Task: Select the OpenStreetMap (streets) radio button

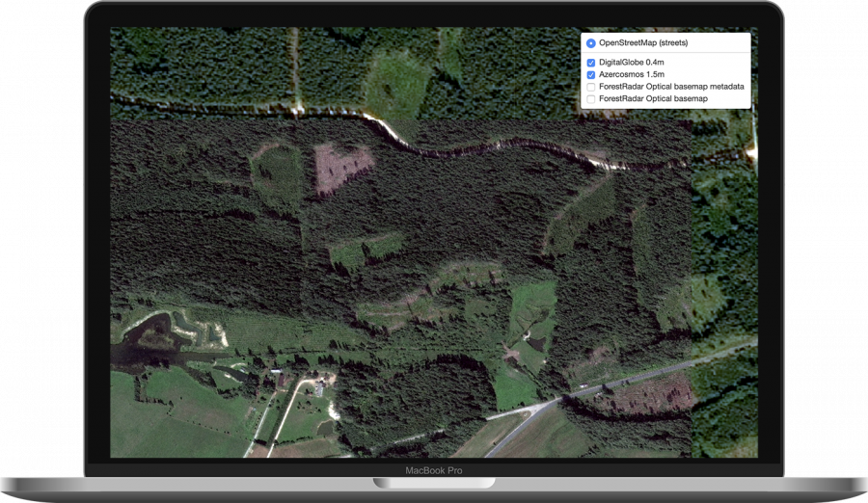Action: click(590, 43)
